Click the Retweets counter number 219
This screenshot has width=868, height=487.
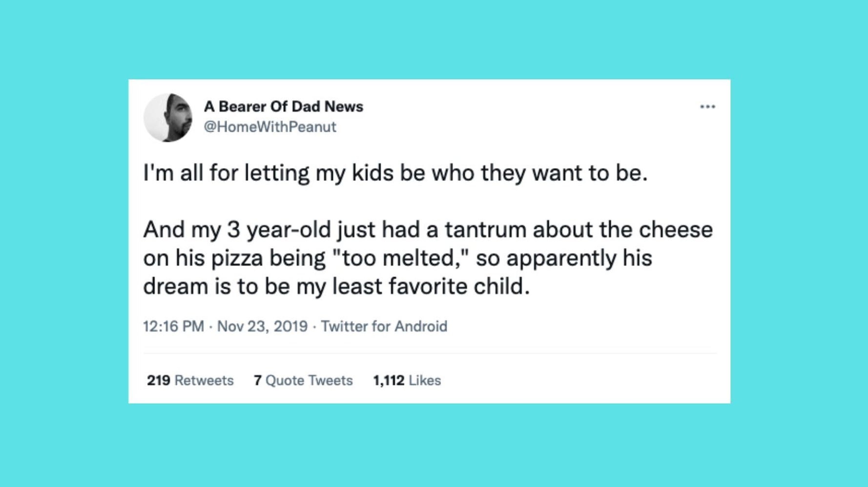(x=158, y=381)
